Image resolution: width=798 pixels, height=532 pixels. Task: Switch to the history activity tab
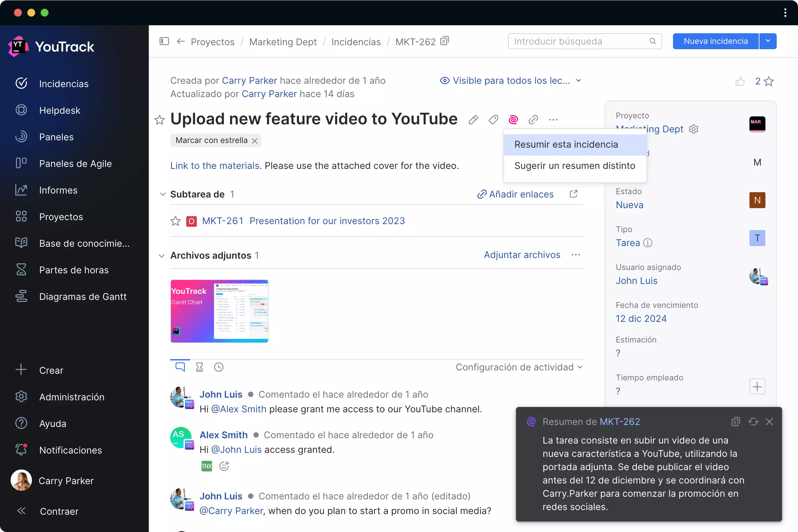218,367
